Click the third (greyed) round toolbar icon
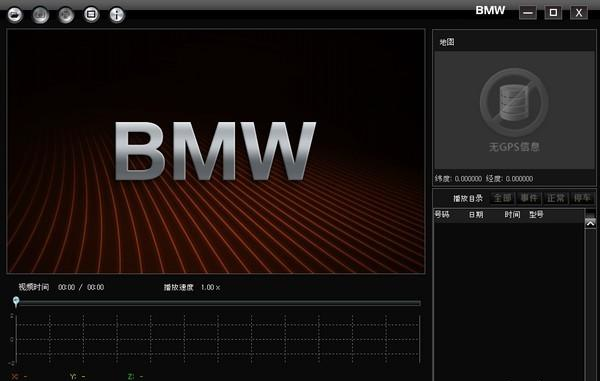The height and width of the screenshot is (381, 600). point(66,15)
